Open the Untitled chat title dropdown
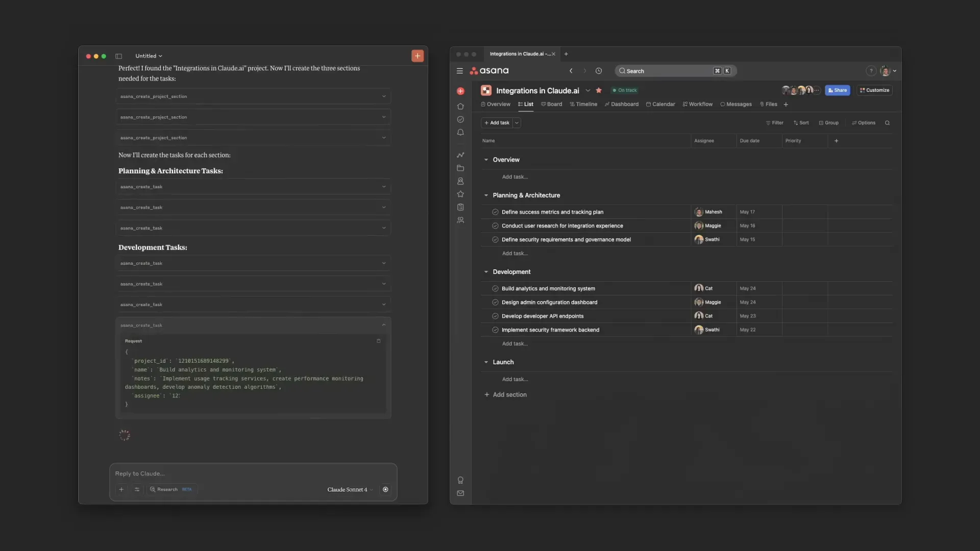980x551 pixels. pos(149,56)
